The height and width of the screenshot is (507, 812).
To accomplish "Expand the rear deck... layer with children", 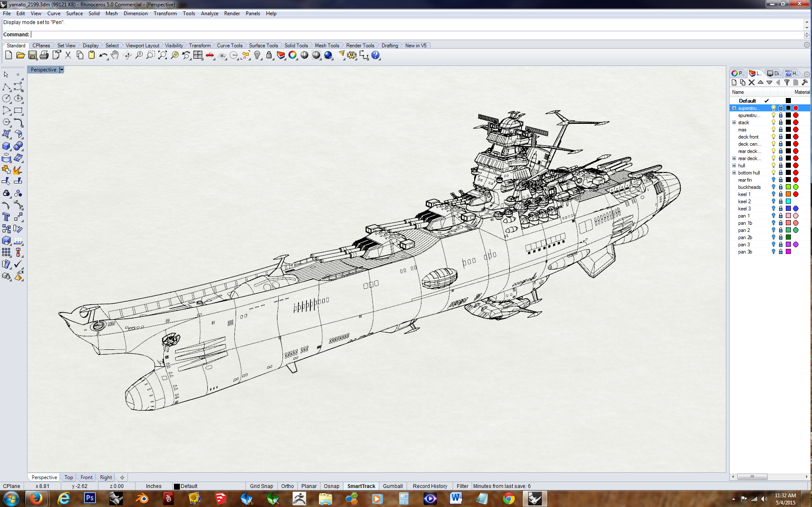I will point(734,158).
